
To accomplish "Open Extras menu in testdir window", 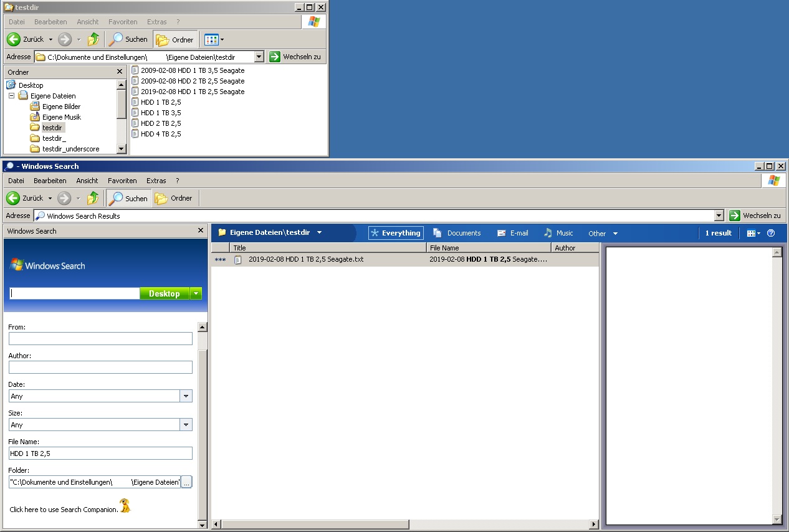I will point(156,22).
